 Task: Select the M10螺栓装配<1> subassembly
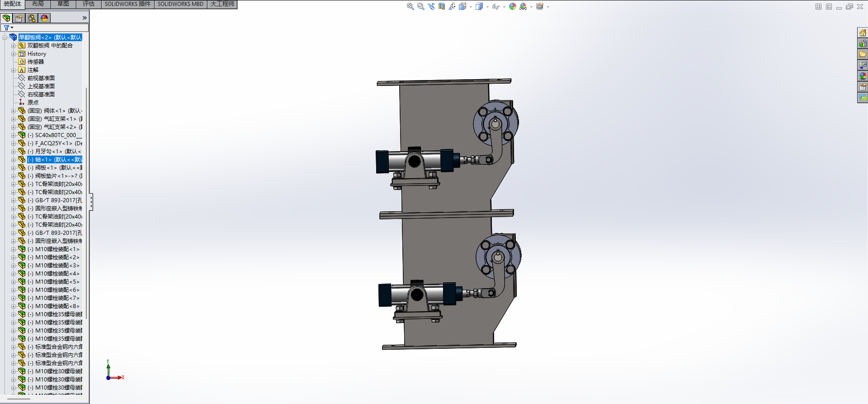point(53,249)
